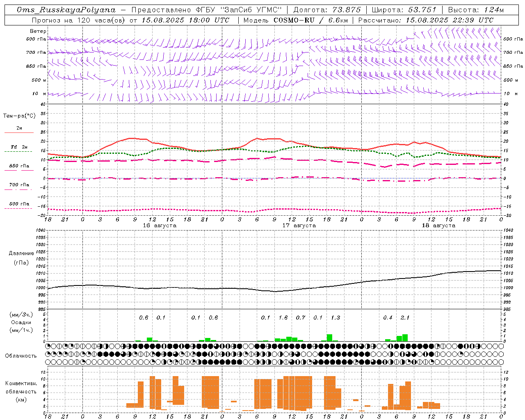Select the forecast start time 15.08.2025 18:00 UTC
The image size is (525, 420).
point(185,20)
